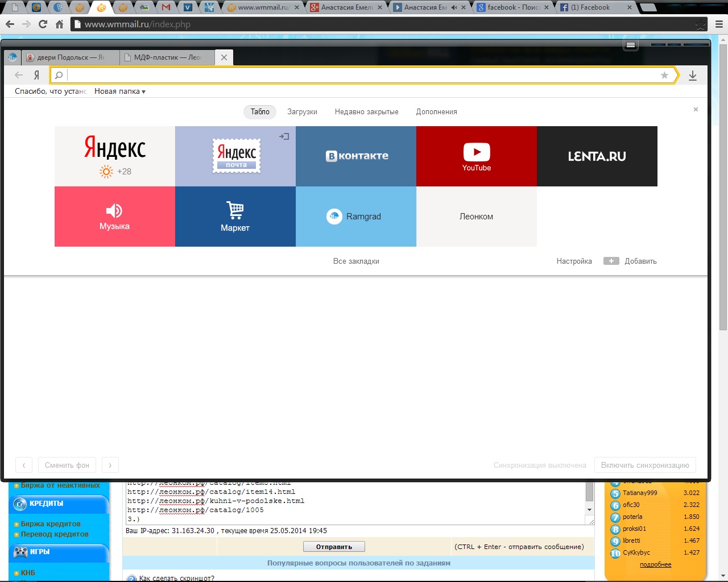
Task: Switch to the Загрузки tab
Action: tap(302, 112)
